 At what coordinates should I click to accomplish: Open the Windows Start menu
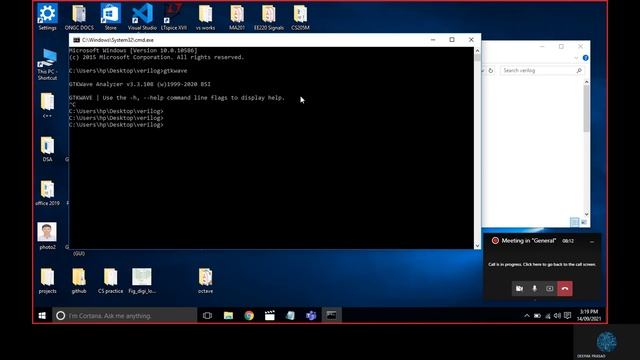click(42, 316)
